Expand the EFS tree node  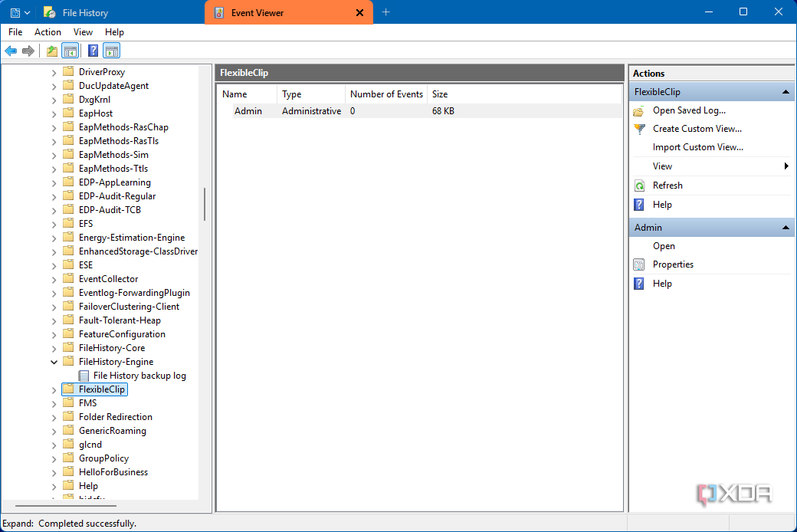[54, 225]
